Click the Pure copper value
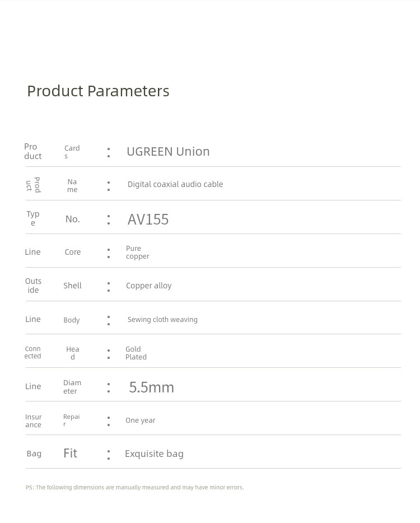The width and height of the screenshot is (420, 523). coord(137,252)
